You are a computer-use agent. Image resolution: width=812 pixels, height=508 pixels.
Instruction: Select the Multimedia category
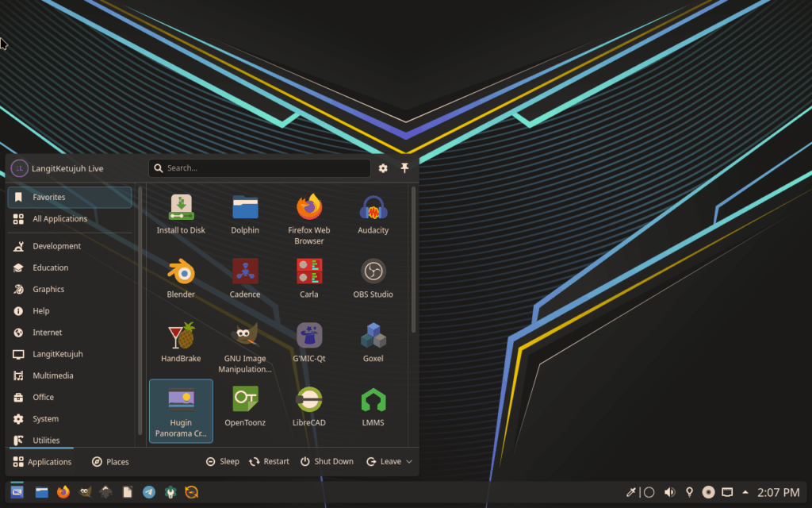click(52, 375)
